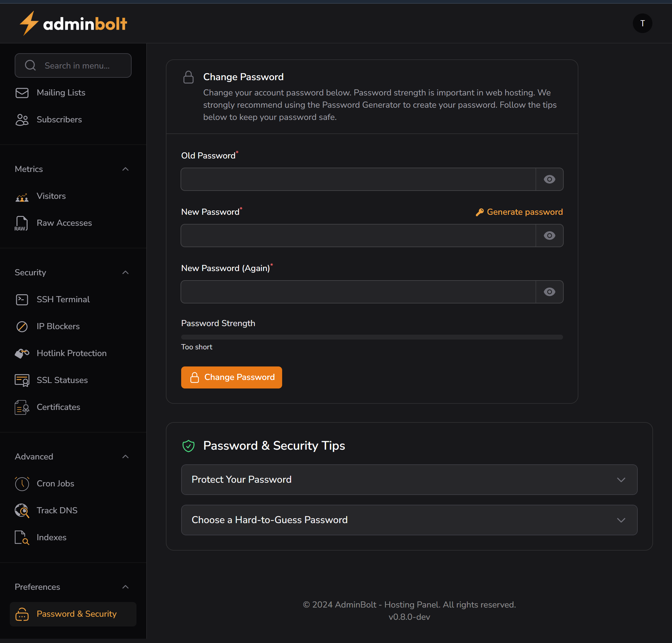Click the Password Strength bar
The image size is (672, 643).
372,337
